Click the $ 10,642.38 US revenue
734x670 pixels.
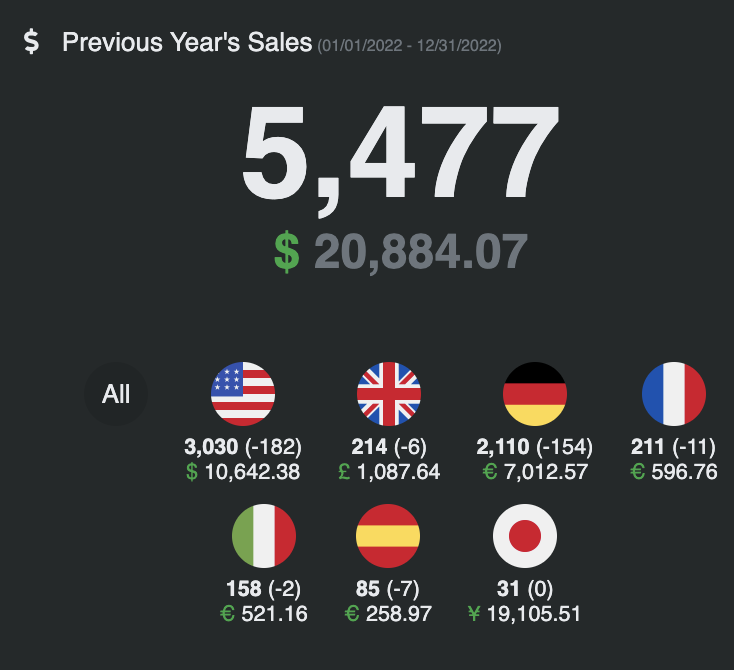point(243,471)
